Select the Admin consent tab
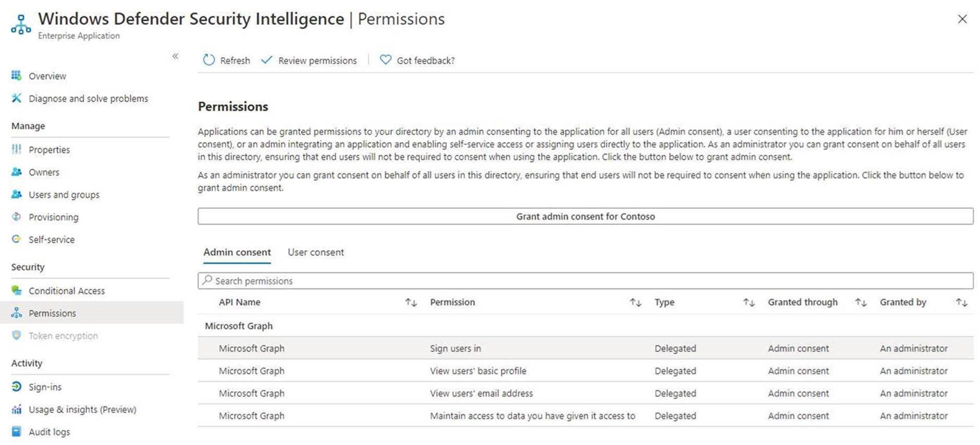The width and height of the screenshot is (980, 445). [237, 252]
